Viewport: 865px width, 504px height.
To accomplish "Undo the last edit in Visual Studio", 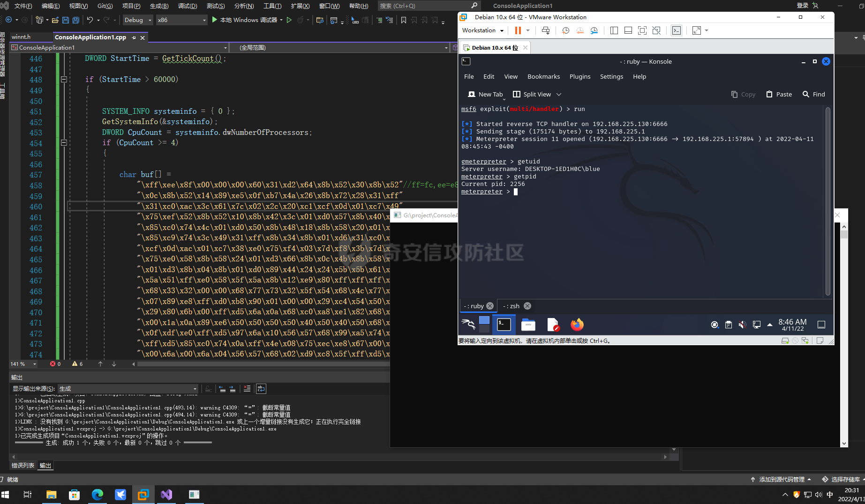I will [90, 20].
